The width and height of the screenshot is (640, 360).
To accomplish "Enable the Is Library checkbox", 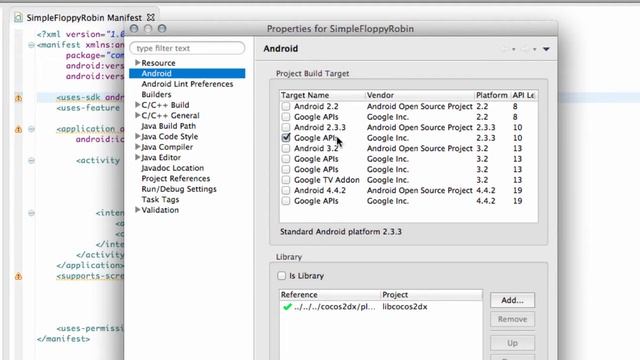I will 282,276.
